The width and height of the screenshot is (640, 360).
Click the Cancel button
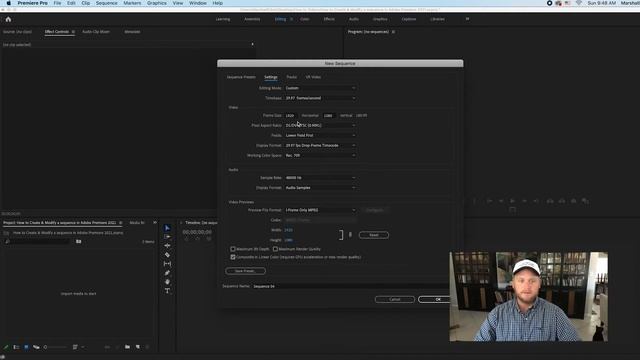click(395, 299)
